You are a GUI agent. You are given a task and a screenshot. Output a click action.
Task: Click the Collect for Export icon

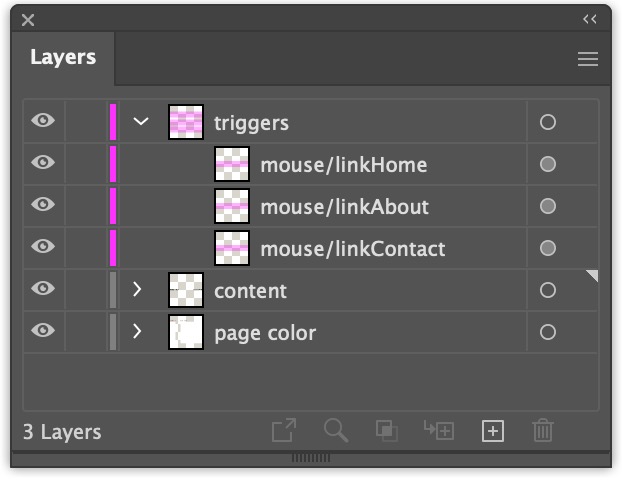(x=284, y=431)
